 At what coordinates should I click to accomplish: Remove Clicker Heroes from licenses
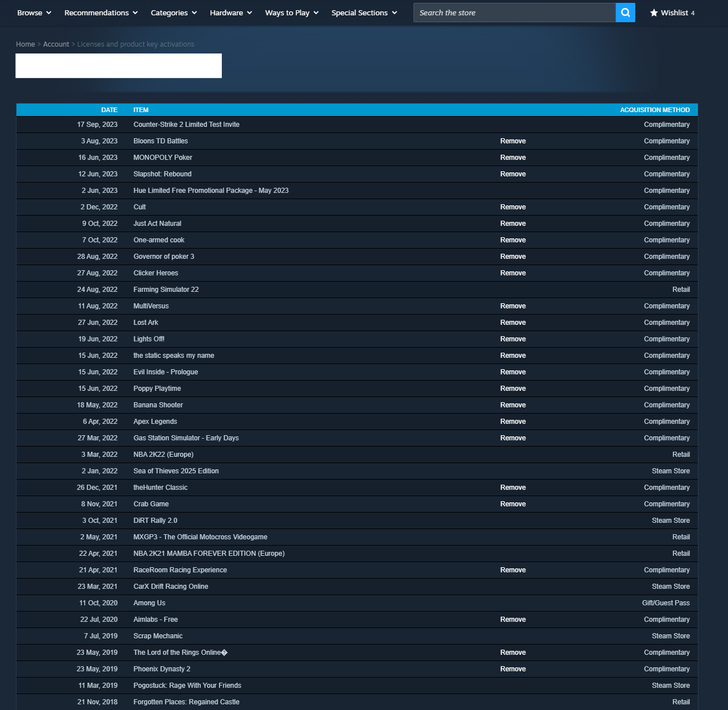512,273
